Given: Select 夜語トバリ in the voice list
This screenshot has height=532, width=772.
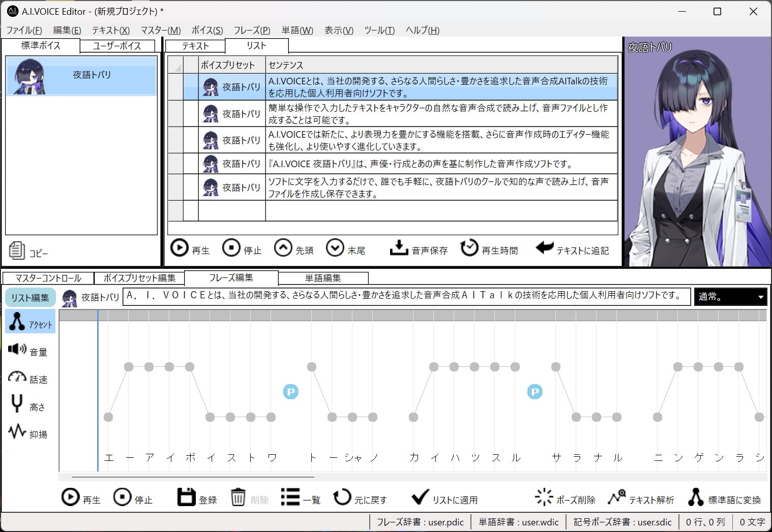Looking at the screenshot, I should pyautogui.click(x=81, y=75).
